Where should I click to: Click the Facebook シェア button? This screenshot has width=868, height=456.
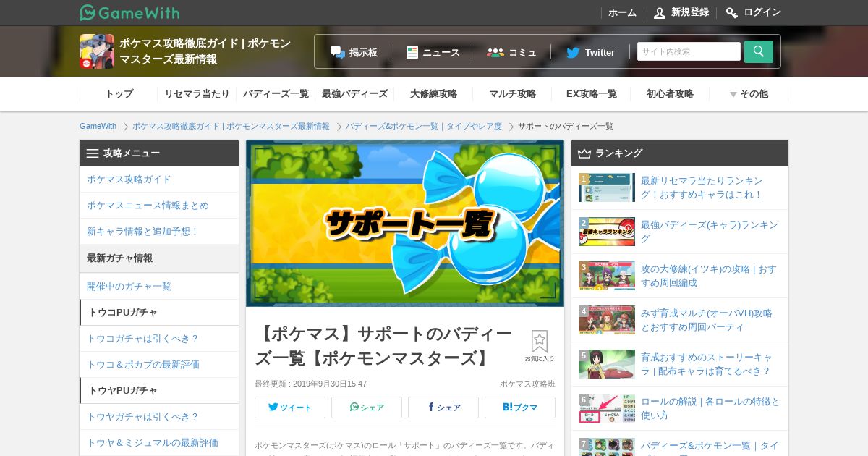coord(443,408)
